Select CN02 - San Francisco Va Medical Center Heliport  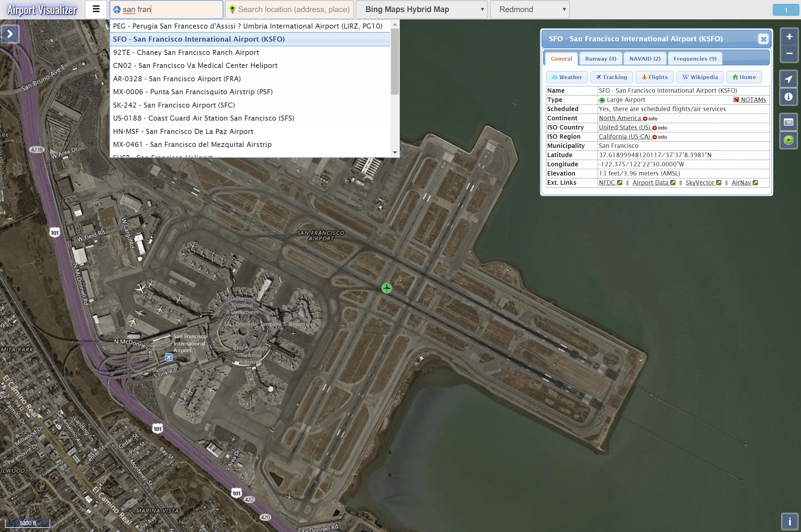(x=250, y=65)
